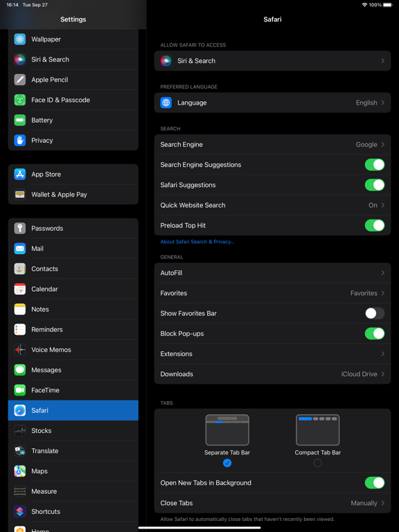Turn off Search Engine Suggestions switch
The height and width of the screenshot is (532, 399).
[x=375, y=165]
